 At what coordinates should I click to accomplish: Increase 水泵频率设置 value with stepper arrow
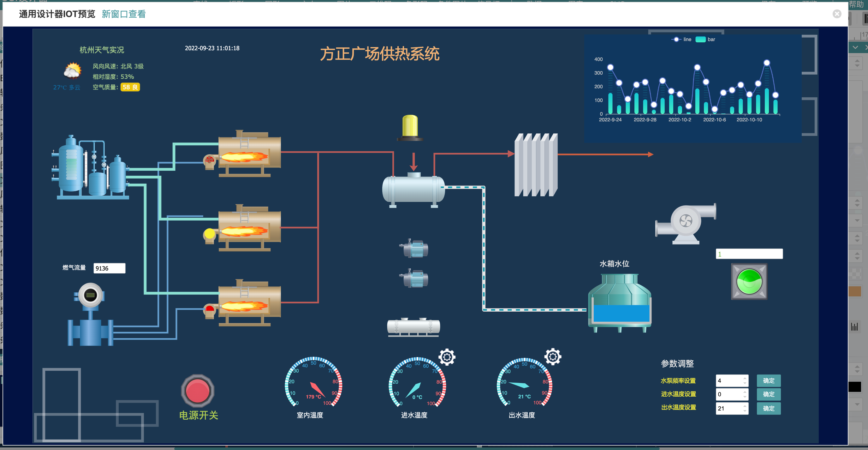click(745, 378)
